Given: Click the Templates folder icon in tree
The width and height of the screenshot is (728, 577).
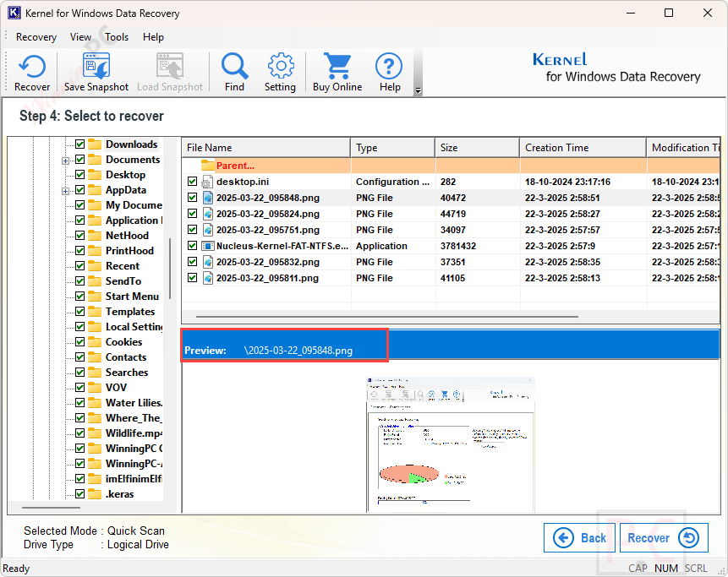Looking at the screenshot, I should tap(95, 312).
